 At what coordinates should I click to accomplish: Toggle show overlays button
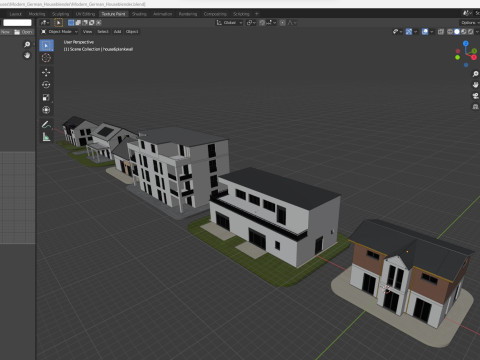coord(425,32)
